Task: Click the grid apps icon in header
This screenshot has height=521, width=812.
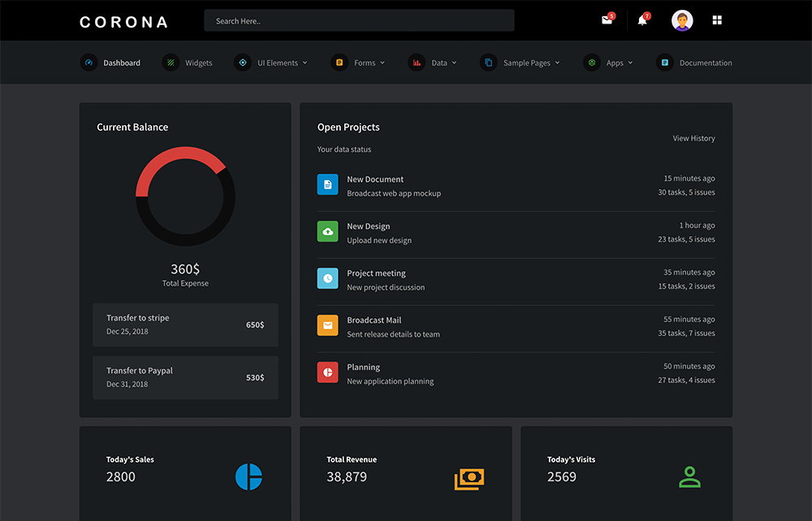Action: (x=717, y=20)
